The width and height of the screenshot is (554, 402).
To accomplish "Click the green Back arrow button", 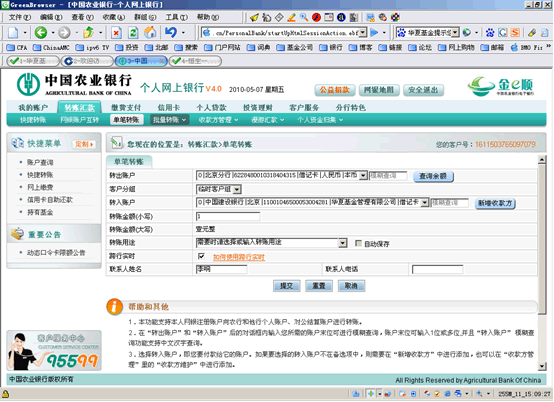I will click(x=41, y=33).
